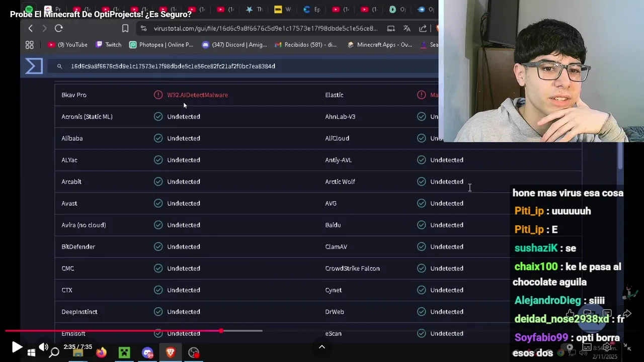Screen dimensions: 644x362
Task: Click CrowdStrike Falcon vendor name
Action: pos(353,268)
